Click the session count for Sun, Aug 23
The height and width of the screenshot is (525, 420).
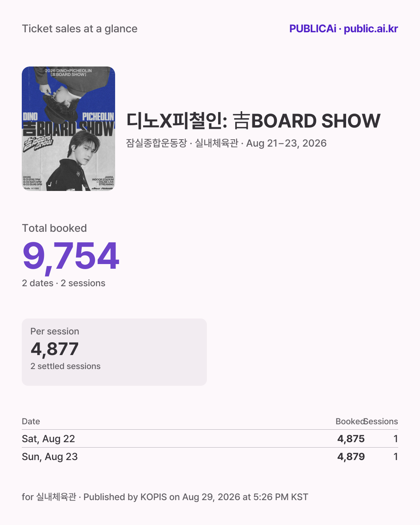(x=395, y=457)
